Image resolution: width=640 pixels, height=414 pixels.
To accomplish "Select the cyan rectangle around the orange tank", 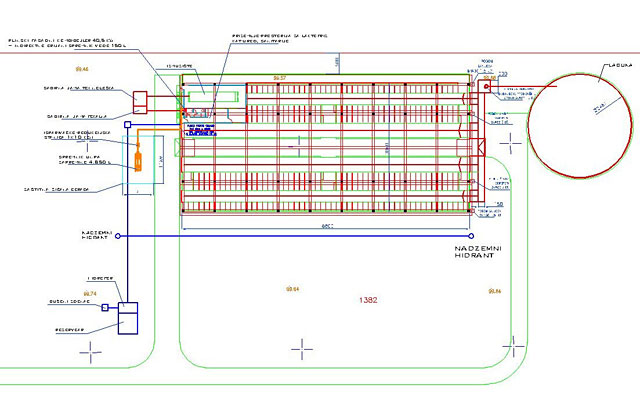I will tap(139, 160).
